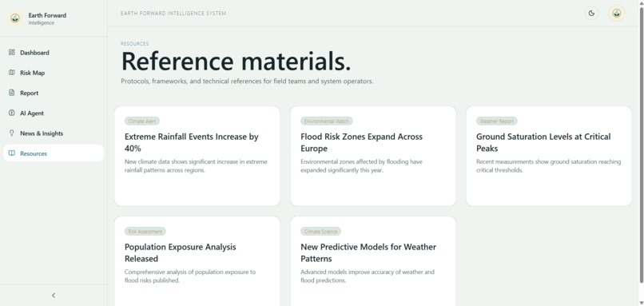The width and height of the screenshot is (644, 306).
Task: Click the scrollbar up arrow
Action: (641, 2)
